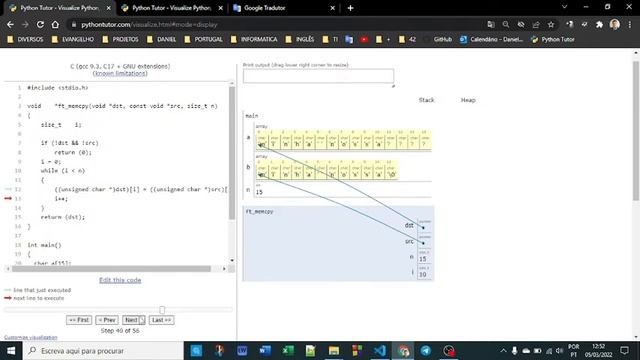This screenshot has width=640, height=360.
Task: Open the YouTube bookmark icon
Action: pyautogui.click(x=364, y=39)
